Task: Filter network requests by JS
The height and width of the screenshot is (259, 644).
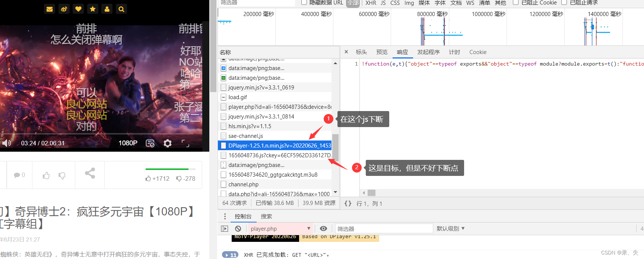Action: click(383, 3)
